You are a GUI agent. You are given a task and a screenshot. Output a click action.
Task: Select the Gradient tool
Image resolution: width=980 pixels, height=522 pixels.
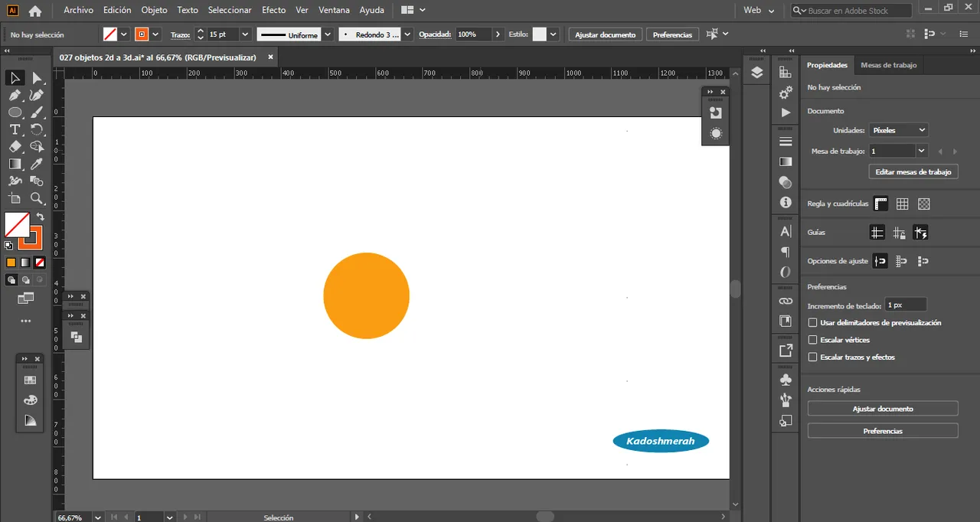15,164
